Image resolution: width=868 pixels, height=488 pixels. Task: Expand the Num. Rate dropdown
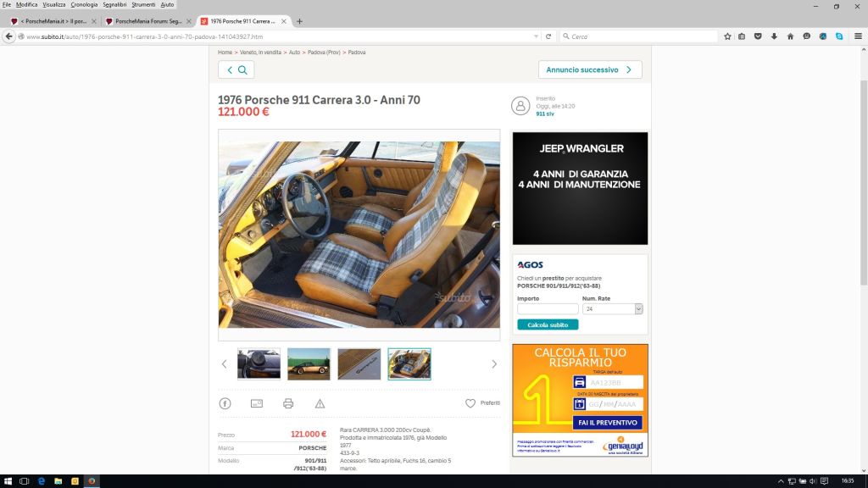(612, 308)
